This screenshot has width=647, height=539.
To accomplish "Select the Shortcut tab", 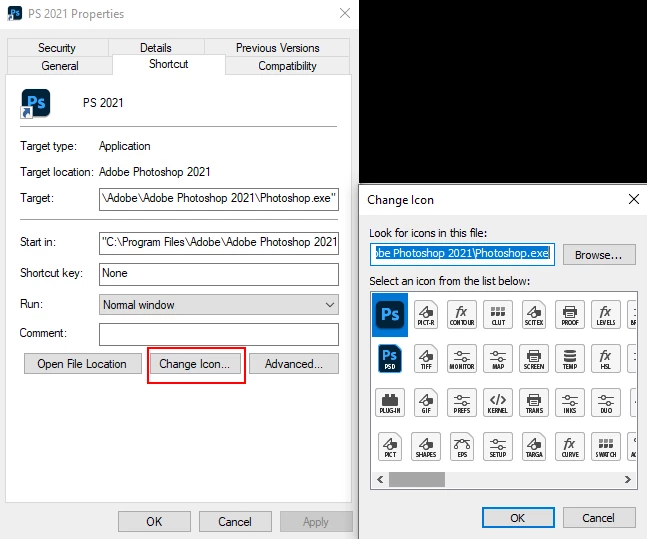I will tap(169, 64).
